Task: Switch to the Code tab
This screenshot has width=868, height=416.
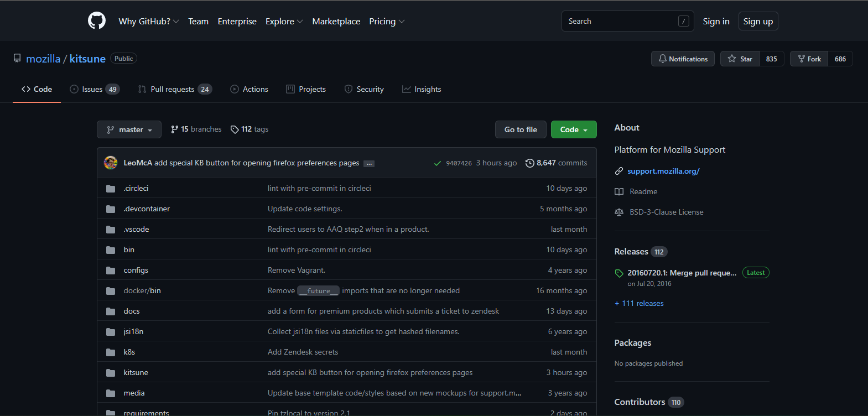Action: (x=37, y=89)
